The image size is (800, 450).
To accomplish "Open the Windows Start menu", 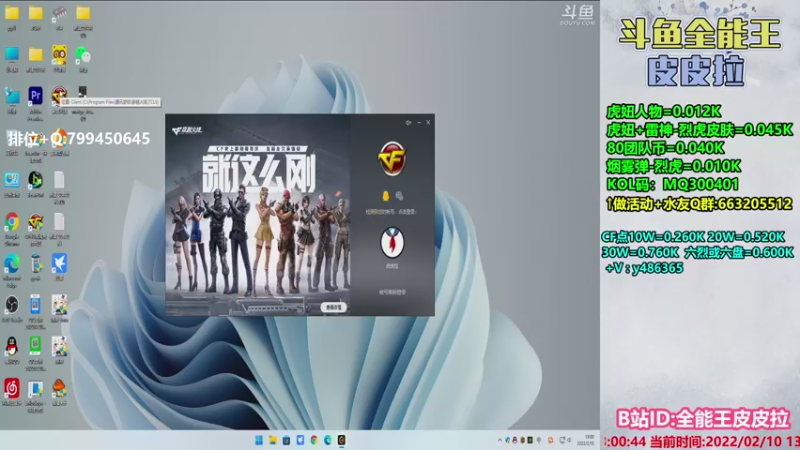I will pyautogui.click(x=259, y=440).
